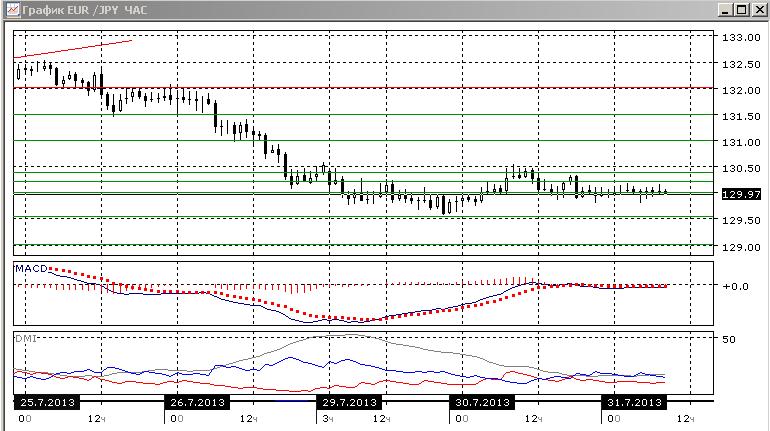Click the current price label 129.97
Viewport: 770px width, 431px height.
[x=742, y=194]
